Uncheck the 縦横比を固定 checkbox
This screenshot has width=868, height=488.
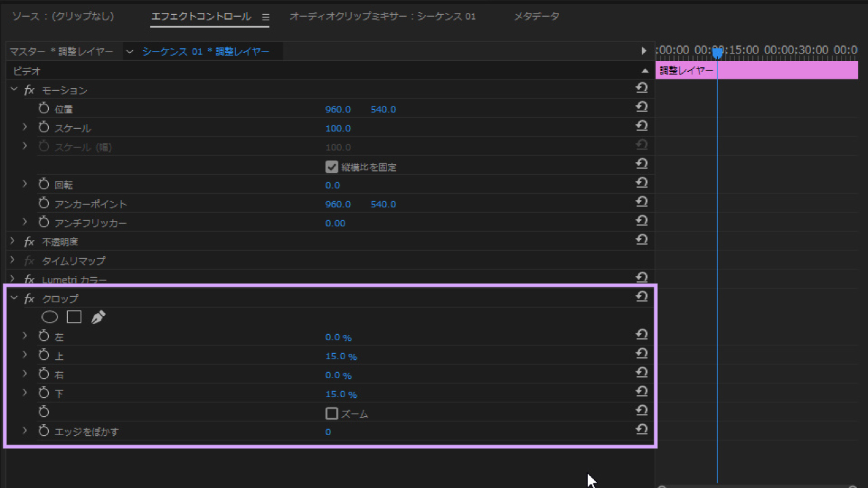332,167
